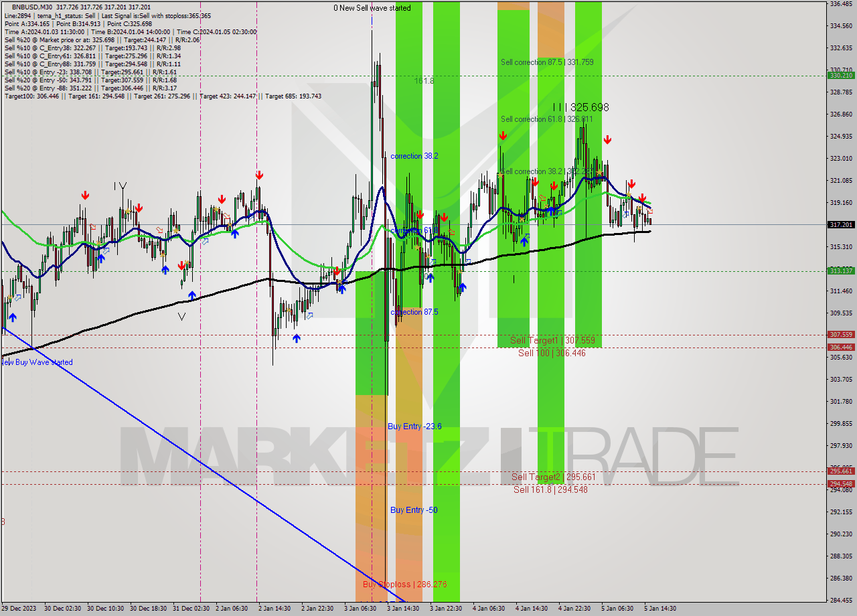The height and width of the screenshot is (616, 857).
Task: Click the '5 Jan 14:30' time axis label
Action: (660, 609)
